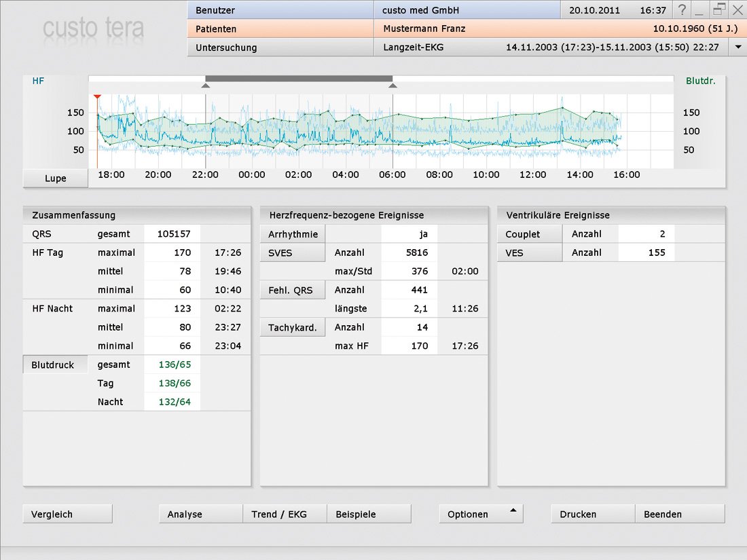Screen dimensions: 747x560
Task: Show Fehl. QRS events
Action: pos(293,290)
